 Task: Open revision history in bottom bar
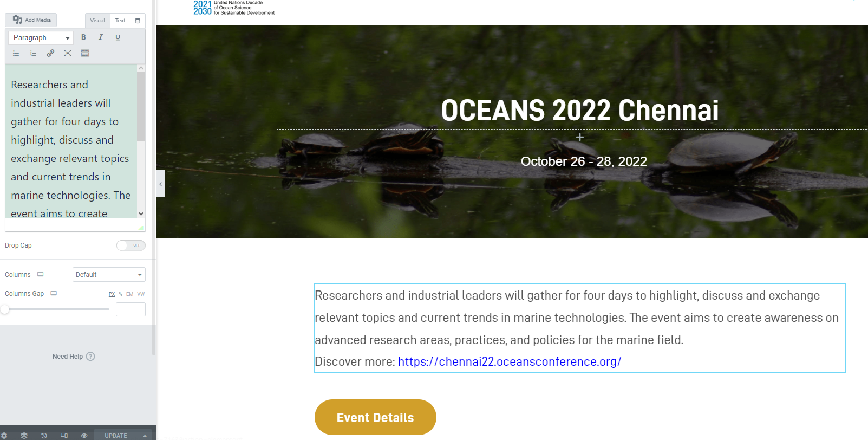click(44, 435)
